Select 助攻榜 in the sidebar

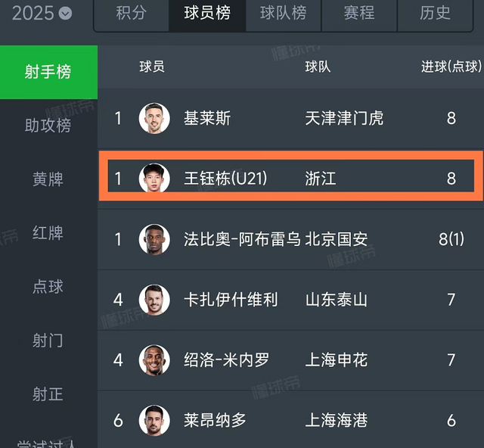click(x=48, y=126)
